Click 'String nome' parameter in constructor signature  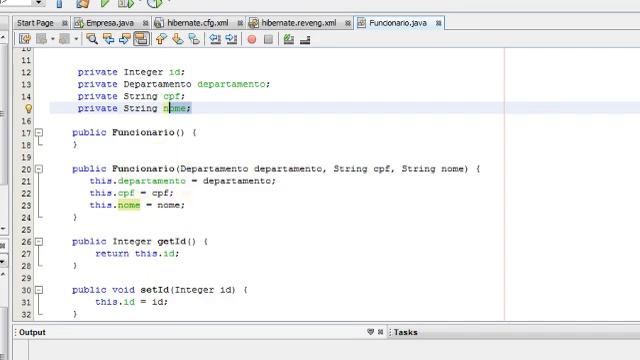point(432,169)
